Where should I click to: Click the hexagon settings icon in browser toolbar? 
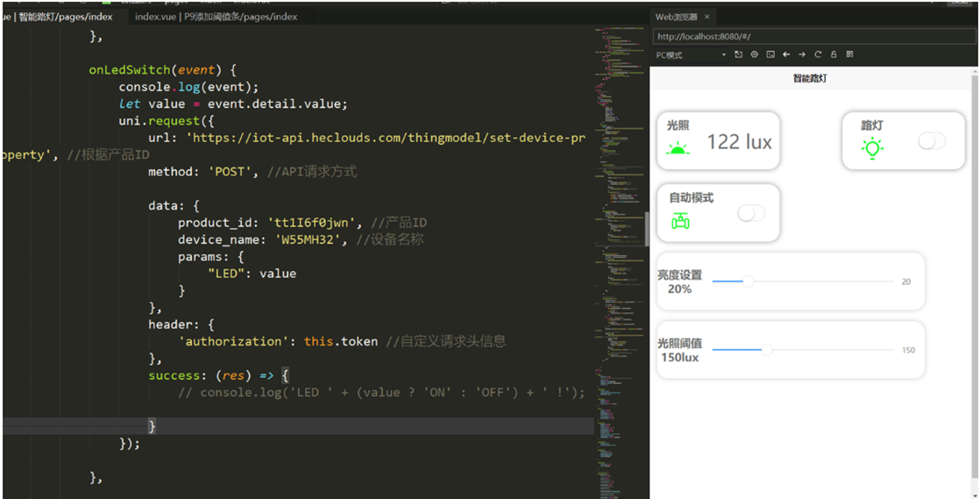755,55
